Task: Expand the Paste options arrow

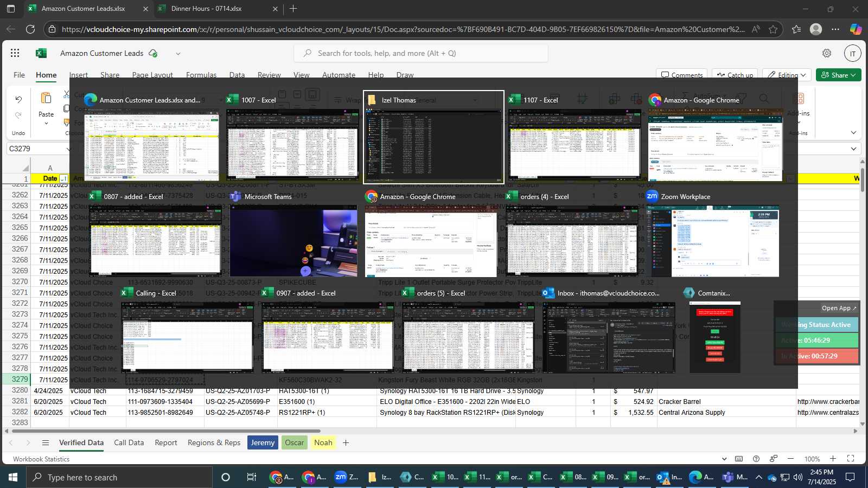Action: [46, 124]
